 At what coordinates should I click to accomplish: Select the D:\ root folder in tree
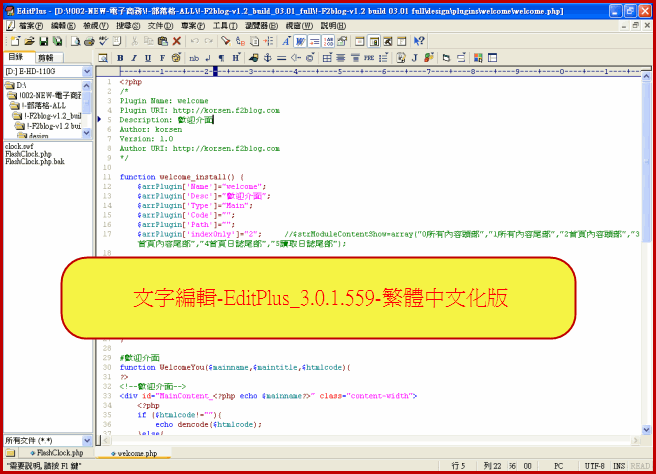click(22, 85)
